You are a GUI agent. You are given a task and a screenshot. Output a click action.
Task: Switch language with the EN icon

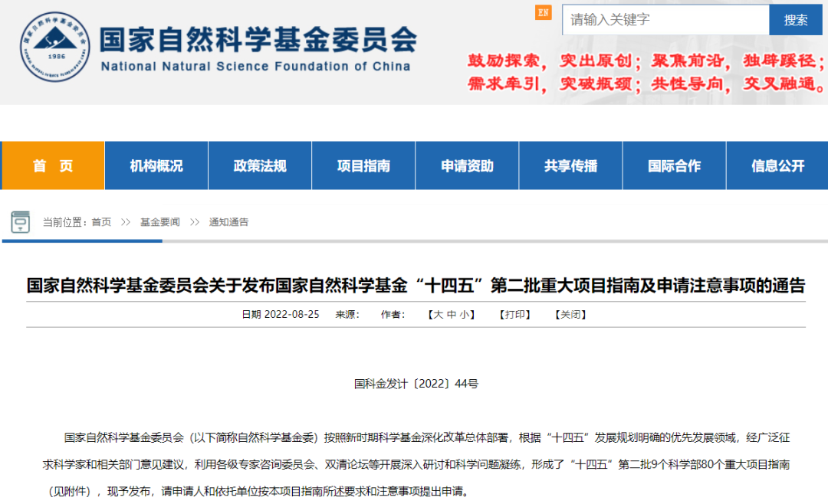[544, 12]
